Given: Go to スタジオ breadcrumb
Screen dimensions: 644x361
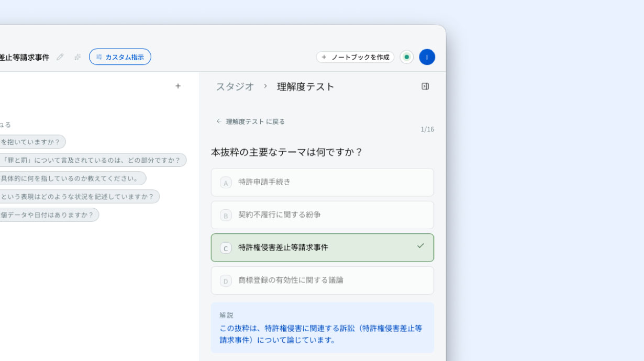Looking at the screenshot, I should point(235,87).
